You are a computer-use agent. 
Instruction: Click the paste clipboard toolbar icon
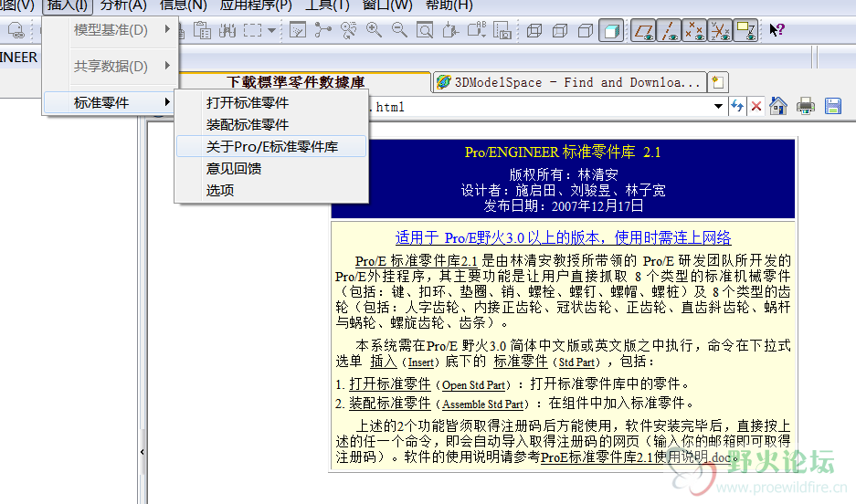pos(202,30)
